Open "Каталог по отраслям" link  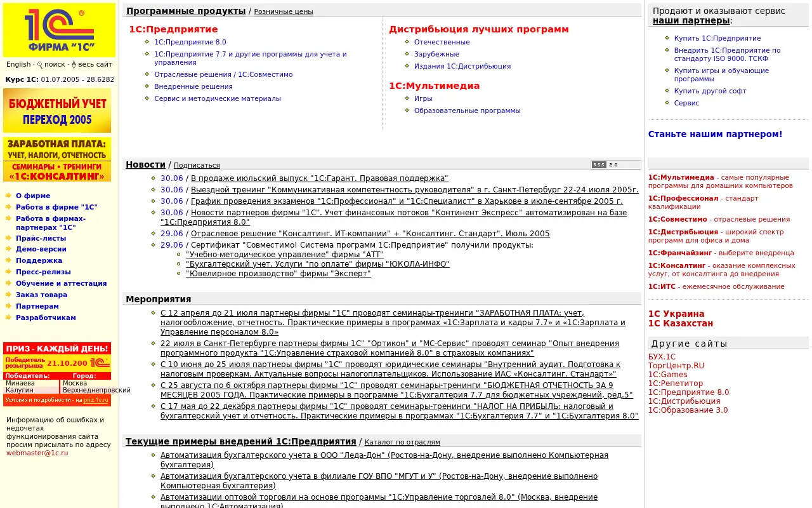point(402,442)
